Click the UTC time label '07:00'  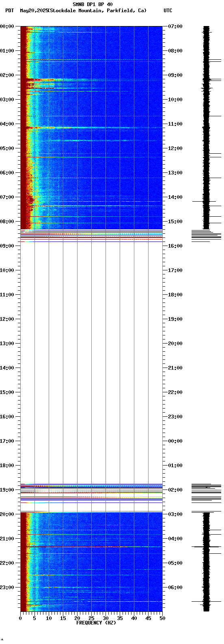click(175, 26)
